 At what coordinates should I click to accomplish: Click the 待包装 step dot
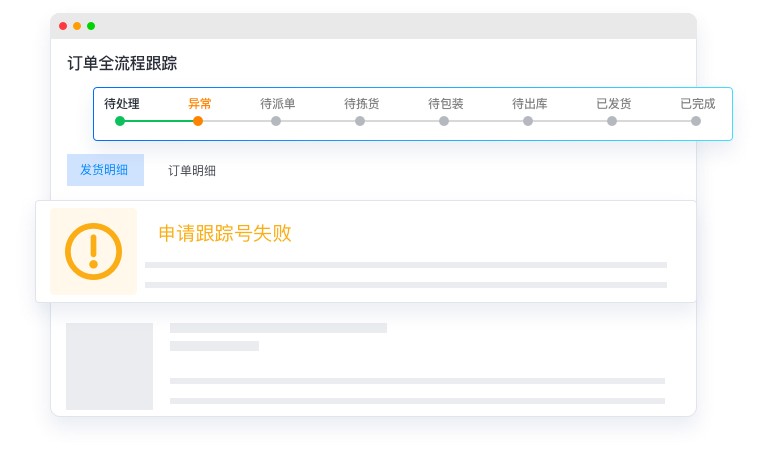pos(444,121)
